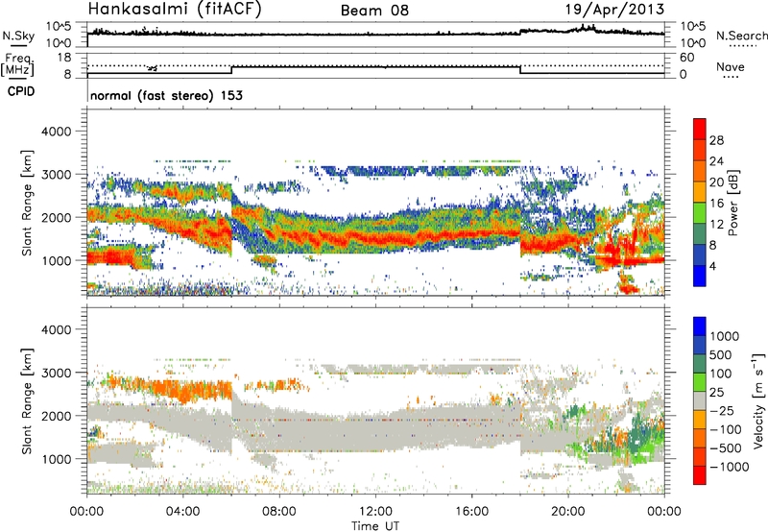Viewport: 768px width, 532px height.
Task: Click the 20:00 time axis label
Action: point(568,512)
